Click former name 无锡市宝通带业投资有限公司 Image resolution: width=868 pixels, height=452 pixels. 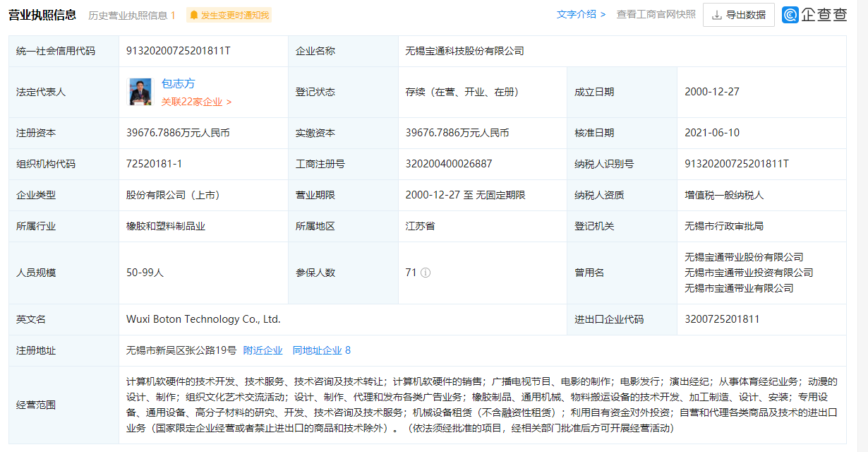pyautogui.click(x=749, y=273)
